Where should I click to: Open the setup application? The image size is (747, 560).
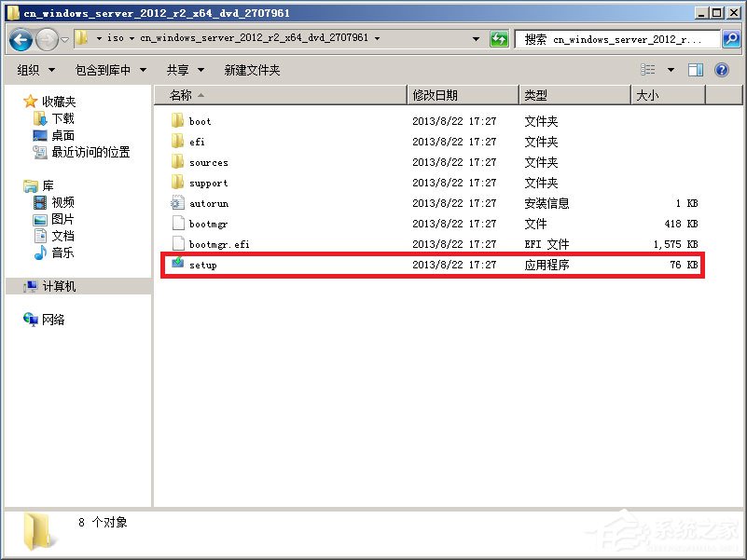coord(202,264)
